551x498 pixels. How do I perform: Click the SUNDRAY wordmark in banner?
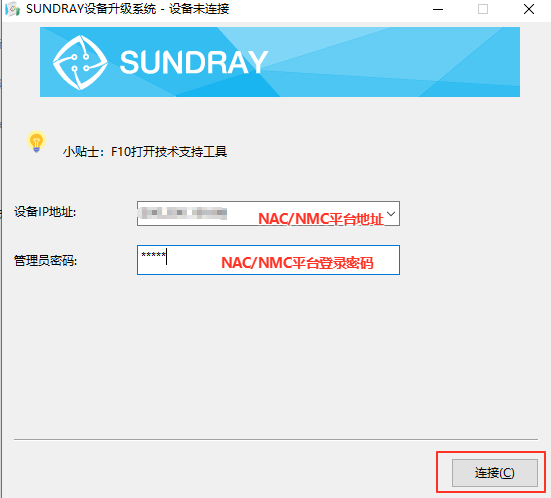194,62
